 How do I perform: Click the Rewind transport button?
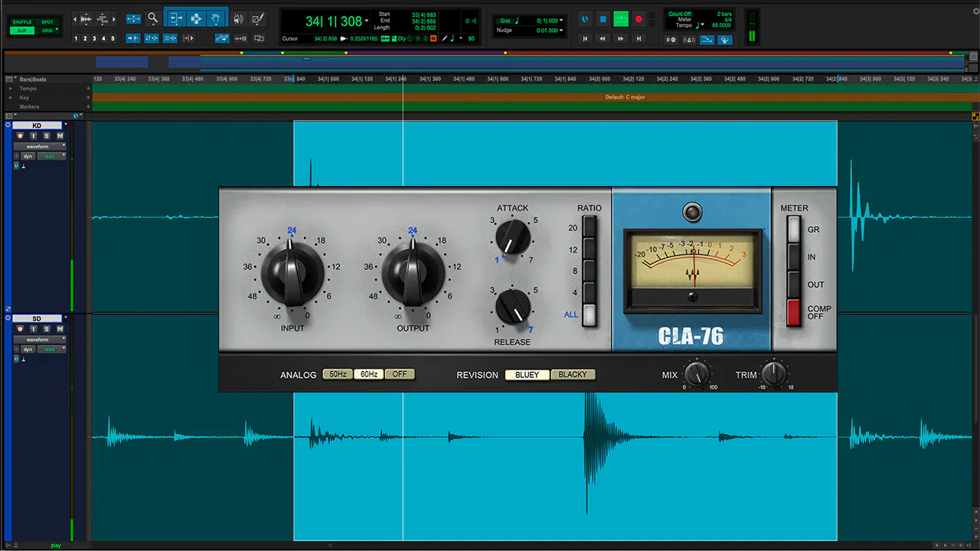603,38
